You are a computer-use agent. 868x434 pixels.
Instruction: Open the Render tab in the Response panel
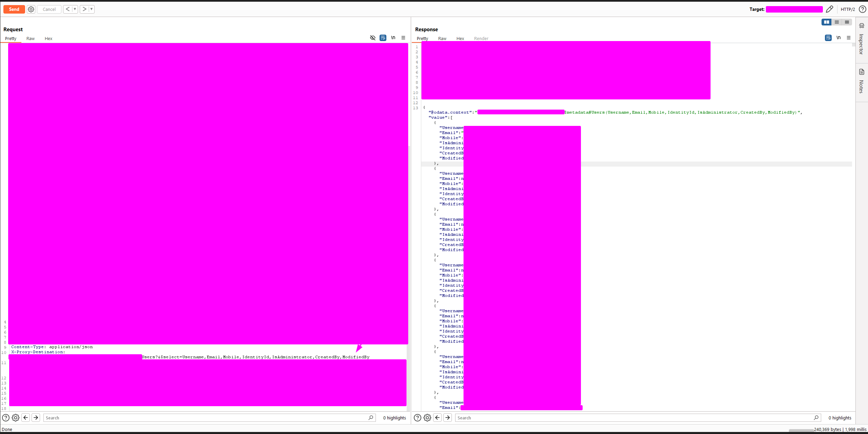click(x=481, y=38)
